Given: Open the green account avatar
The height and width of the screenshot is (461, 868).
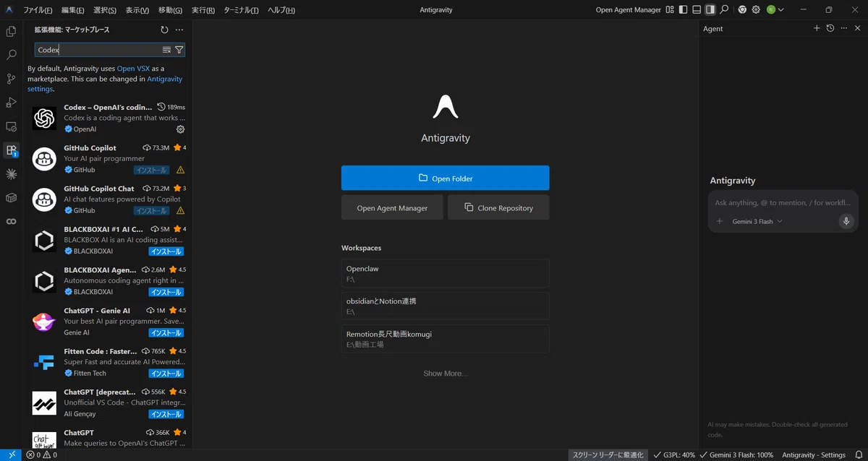Looking at the screenshot, I should pyautogui.click(x=771, y=9).
